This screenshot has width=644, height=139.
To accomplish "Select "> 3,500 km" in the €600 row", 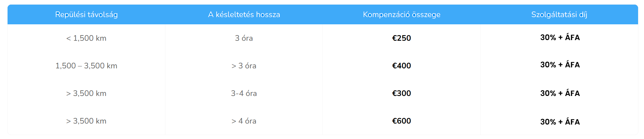I will point(86,121).
